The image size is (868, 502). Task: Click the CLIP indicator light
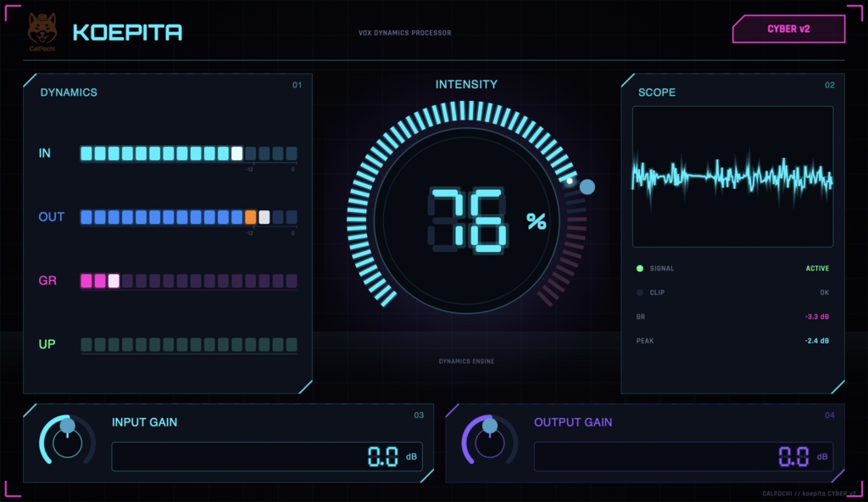[x=640, y=293]
